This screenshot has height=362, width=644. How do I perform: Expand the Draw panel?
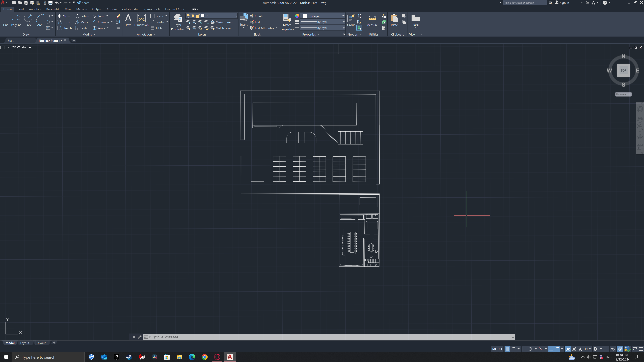[28, 35]
